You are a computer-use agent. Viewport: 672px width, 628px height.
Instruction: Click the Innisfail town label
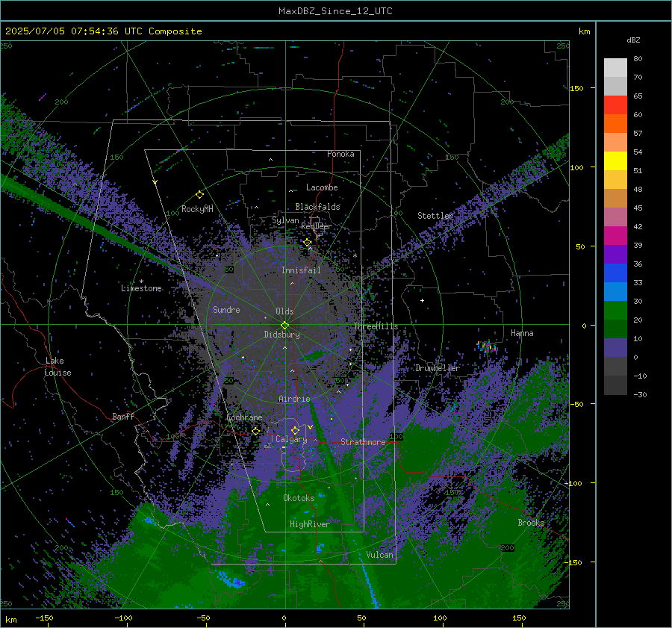(301, 270)
